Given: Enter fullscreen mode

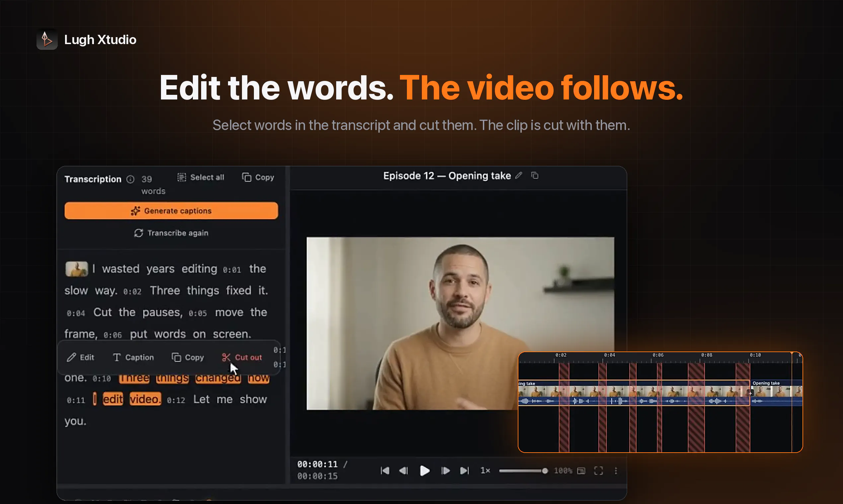Looking at the screenshot, I should tap(599, 471).
